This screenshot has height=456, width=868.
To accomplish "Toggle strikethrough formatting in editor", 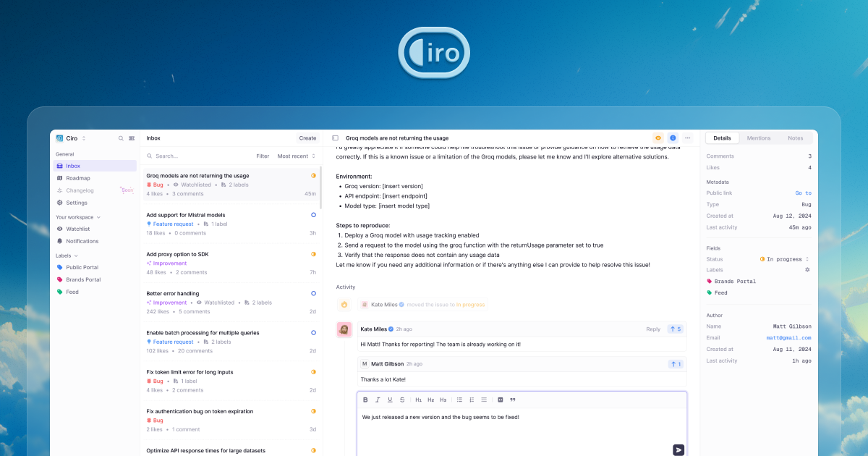I will pos(402,400).
